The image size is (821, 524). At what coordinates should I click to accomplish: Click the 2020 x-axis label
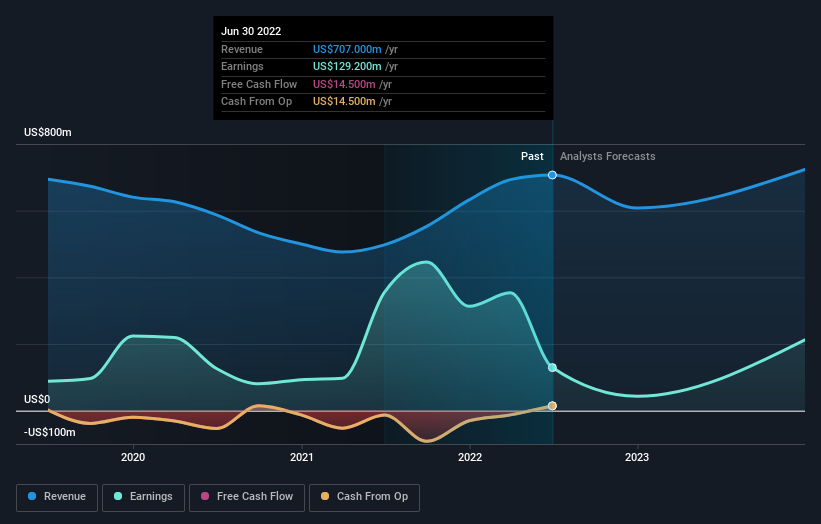click(133, 457)
